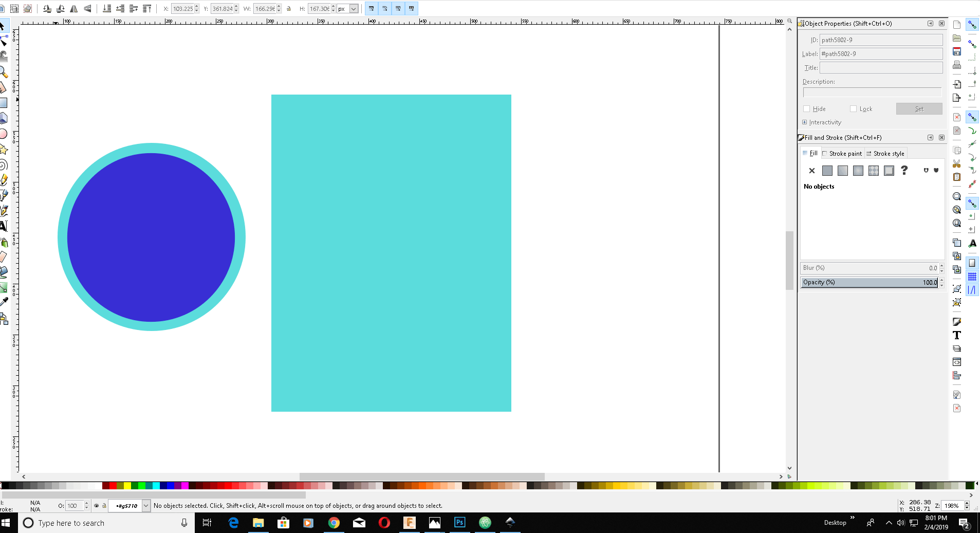Expand the Interactivity section

(x=805, y=122)
